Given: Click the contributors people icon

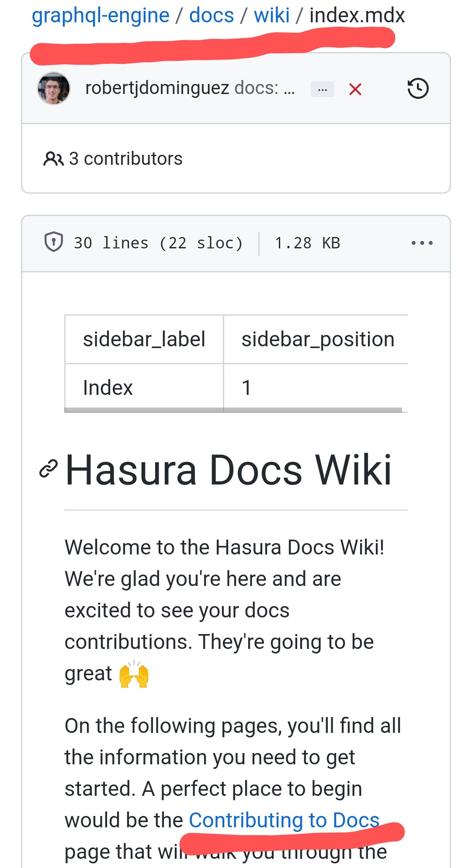Looking at the screenshot, I should (x=52, y=159).
